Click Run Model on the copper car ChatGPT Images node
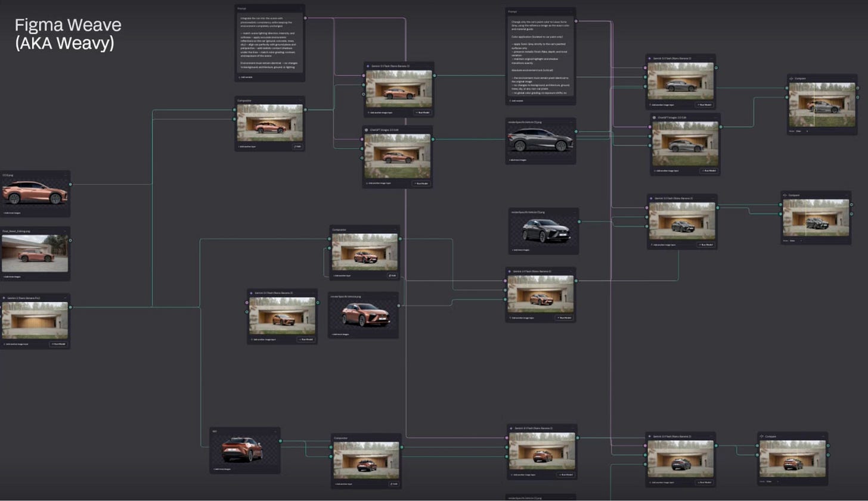This screenshot has width=868, height=501. [x=421, y=183]
